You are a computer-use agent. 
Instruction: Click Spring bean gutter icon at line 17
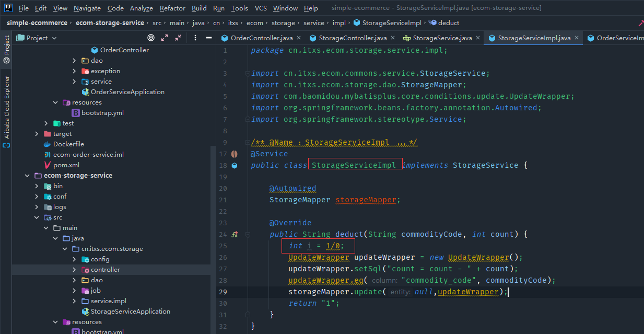235,154
